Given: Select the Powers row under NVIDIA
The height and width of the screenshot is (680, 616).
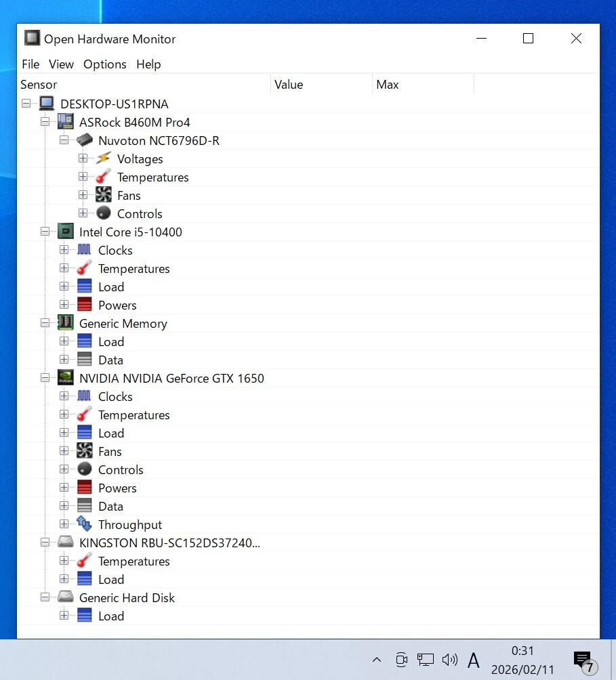Looking at the screenshot, I should click(x=308, y=488).
